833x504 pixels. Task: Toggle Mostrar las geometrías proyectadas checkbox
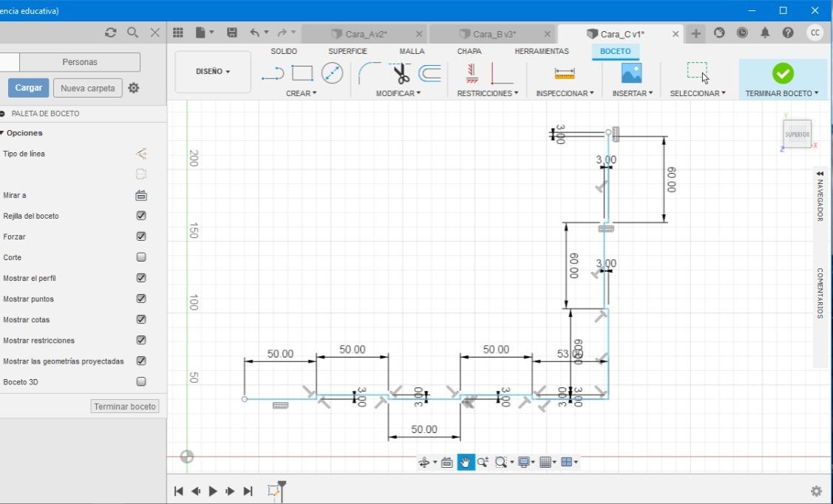coord(140,361)
